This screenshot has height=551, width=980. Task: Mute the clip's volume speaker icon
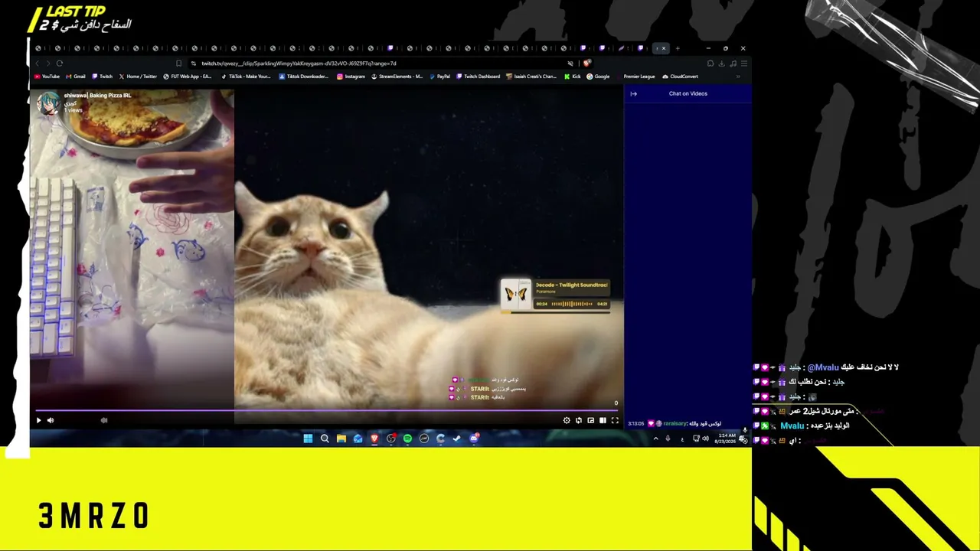click(x=51, y=420)
